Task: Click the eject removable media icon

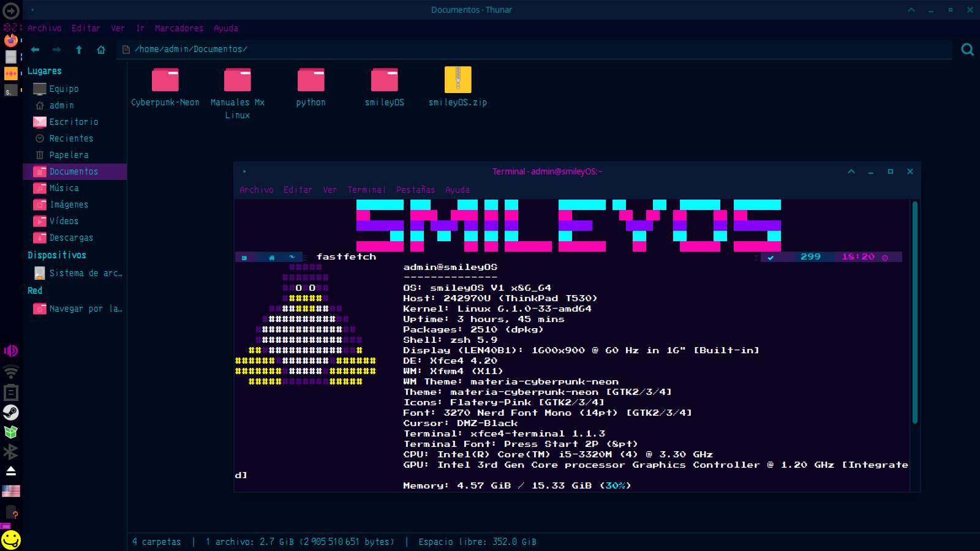Action: (x=11, y=471)
